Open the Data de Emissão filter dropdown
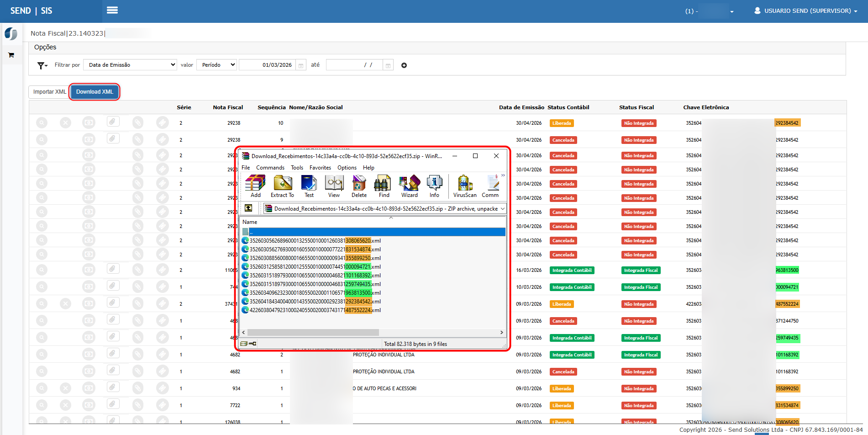 pyautogui.click(x=131, y=65)
